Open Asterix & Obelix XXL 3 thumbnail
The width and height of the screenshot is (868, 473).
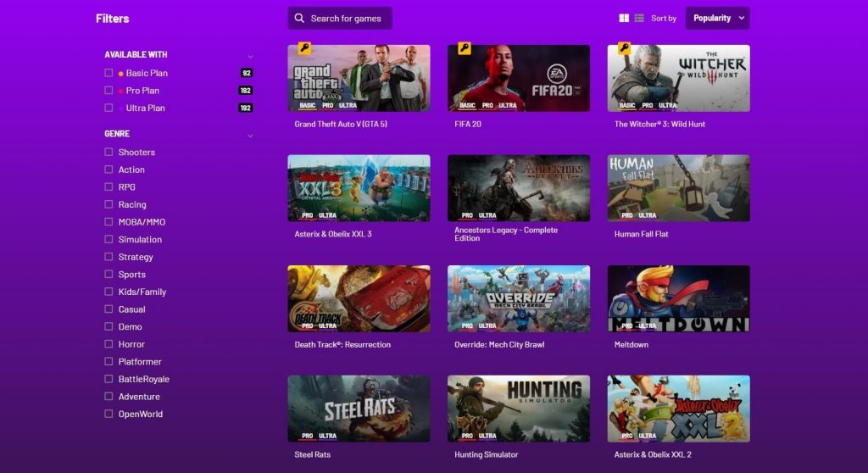(x=359, y=188)
